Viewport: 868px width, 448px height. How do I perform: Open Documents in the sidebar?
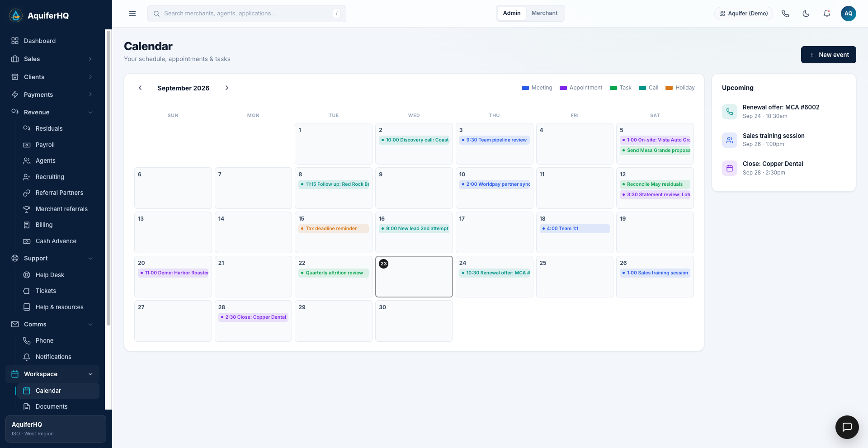(58, 406)
